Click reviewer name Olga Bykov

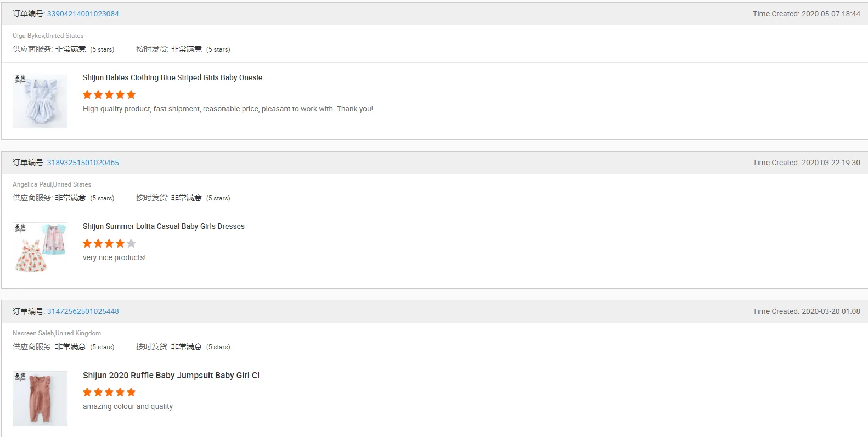[x=29, y=36]
